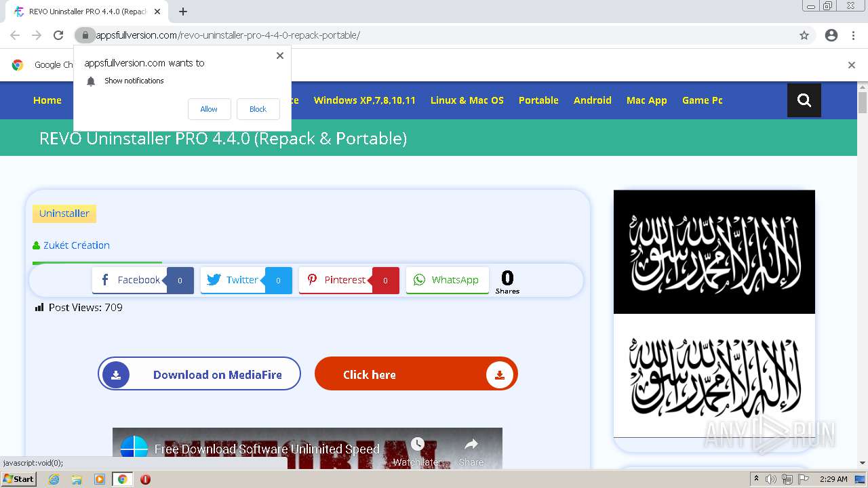The height and width of the screenshot is (488, 868).
Task: View site information via the lock icon
Action: 85,35
